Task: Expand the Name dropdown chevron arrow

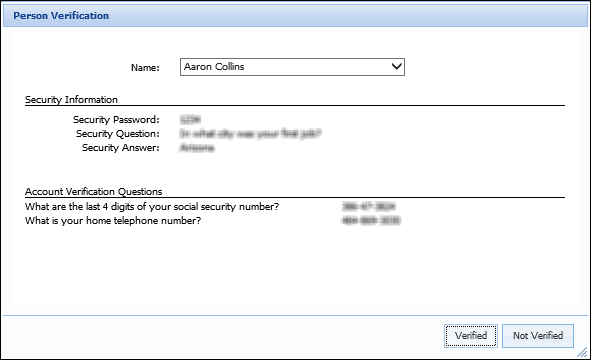Action: [x=397, y=67]
